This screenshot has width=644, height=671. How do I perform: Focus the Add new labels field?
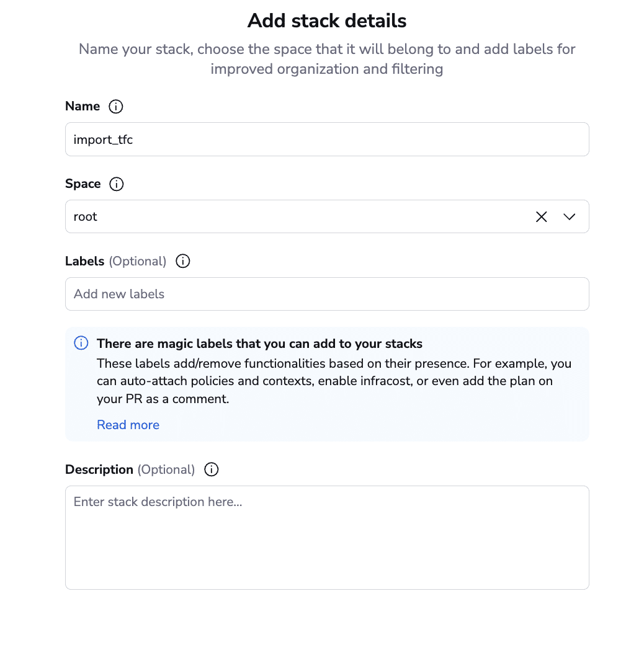pos(326,294)
